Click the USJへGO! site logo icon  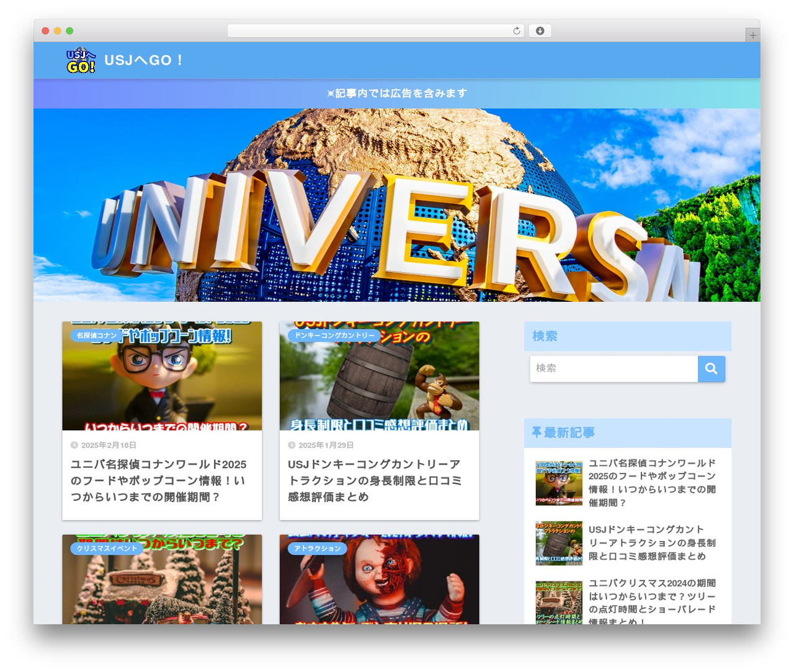81,60
